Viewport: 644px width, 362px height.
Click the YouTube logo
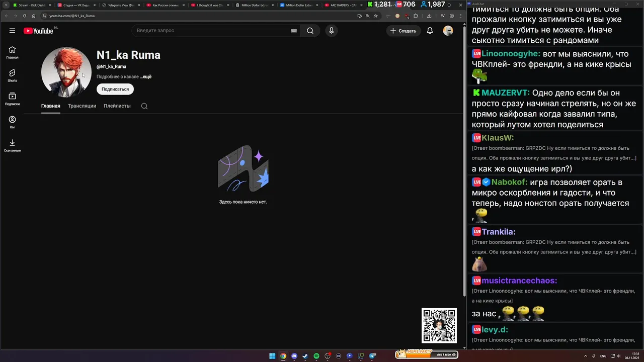38,31
